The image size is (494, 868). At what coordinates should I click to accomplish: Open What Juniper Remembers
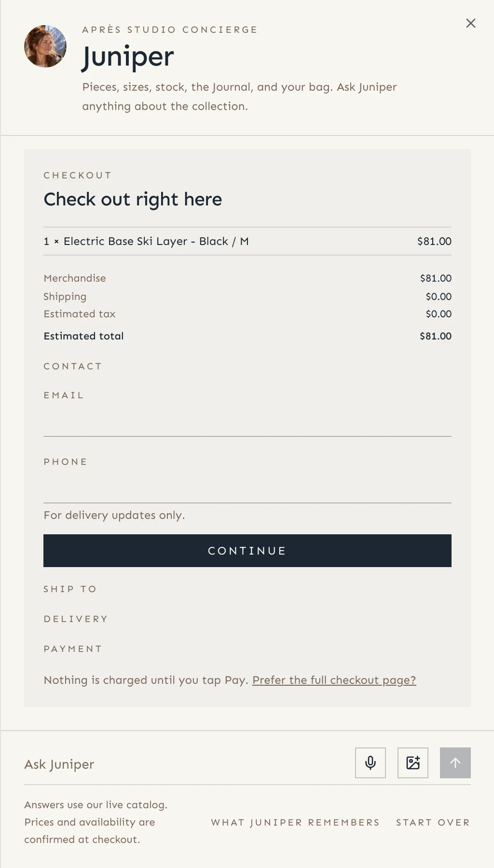[295, 822]
